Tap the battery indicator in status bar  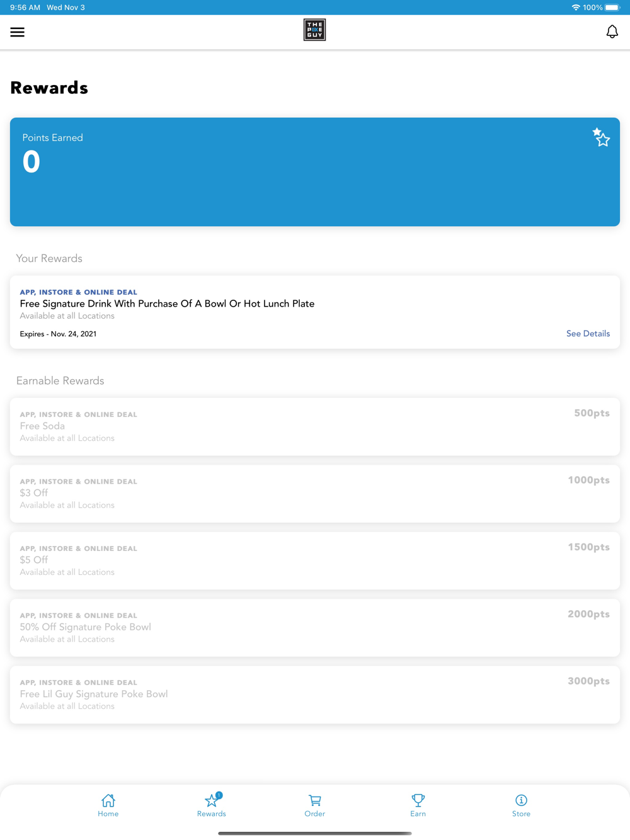pyautogui.click(x=612, y=8)
